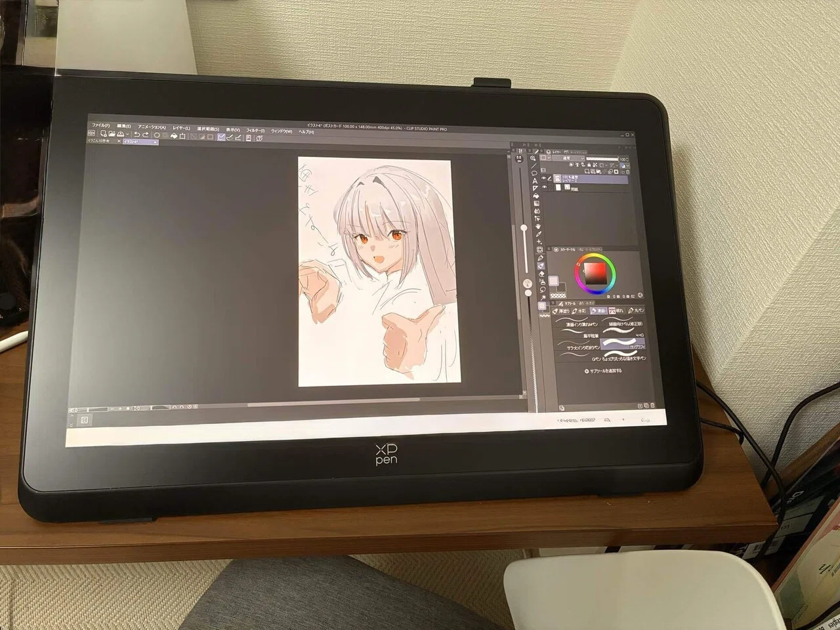The width and height of the screenshot is (840, 630).
Task: Select the Zoom magnifier tool
Action: tap(533, 157)
